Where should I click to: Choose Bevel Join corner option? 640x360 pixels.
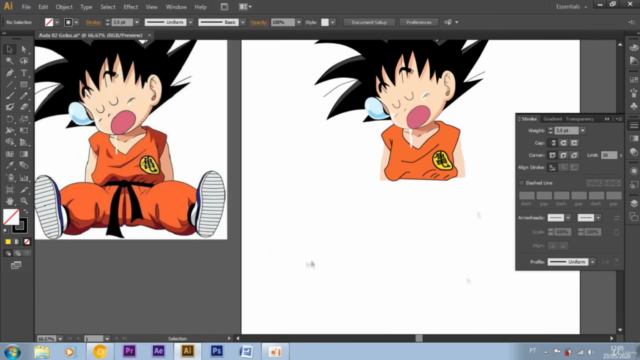pyautogui.click(x=574, y=155)
